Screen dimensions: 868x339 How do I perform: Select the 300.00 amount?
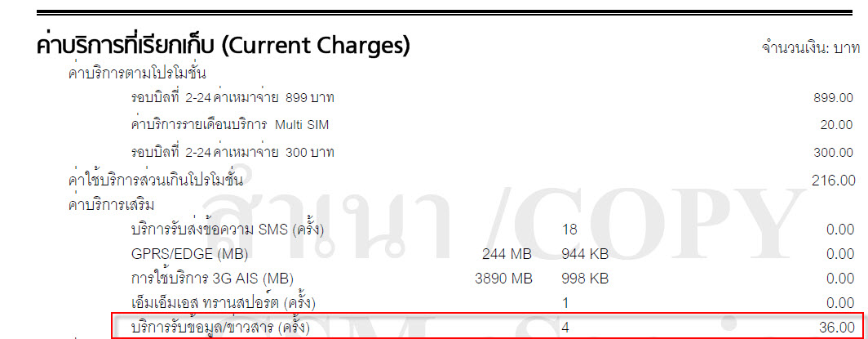(833, 152)
